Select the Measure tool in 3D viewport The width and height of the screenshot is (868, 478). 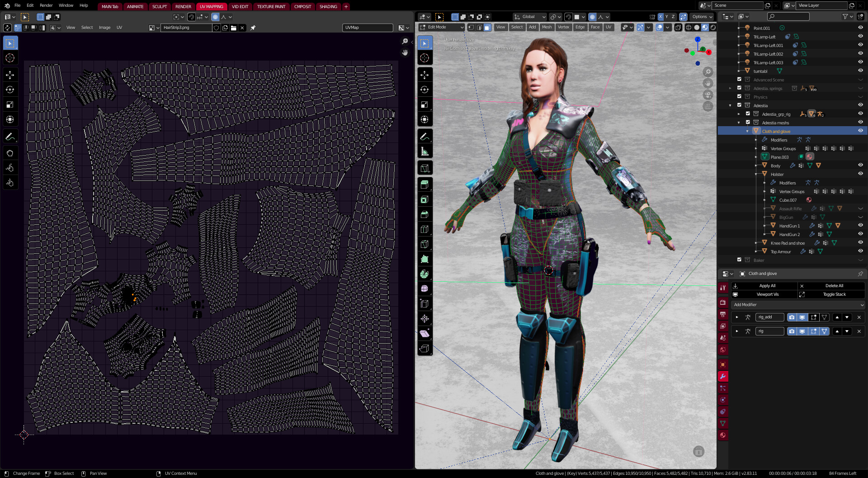coord(425,151)
